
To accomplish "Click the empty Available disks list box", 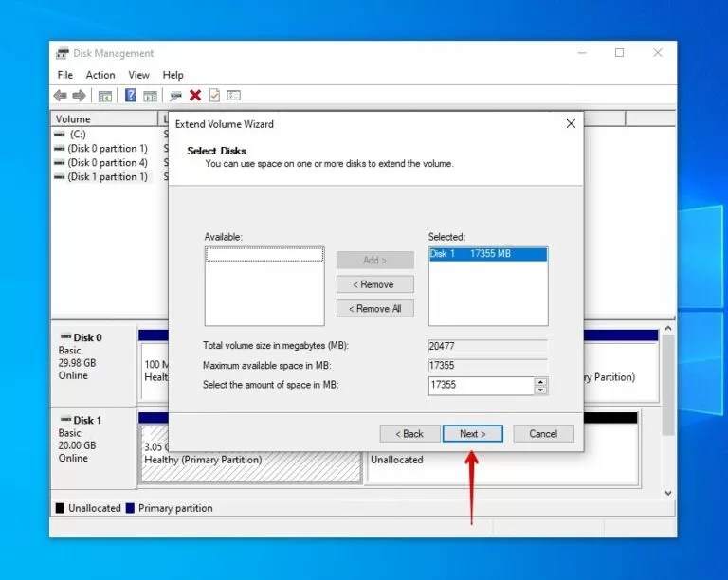I will tap(264, 286).
